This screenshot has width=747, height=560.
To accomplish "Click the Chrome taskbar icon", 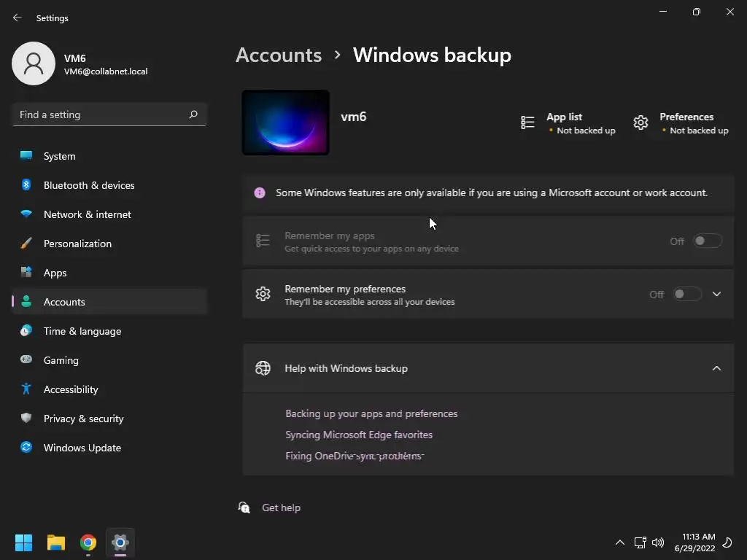I will [88, 542].
